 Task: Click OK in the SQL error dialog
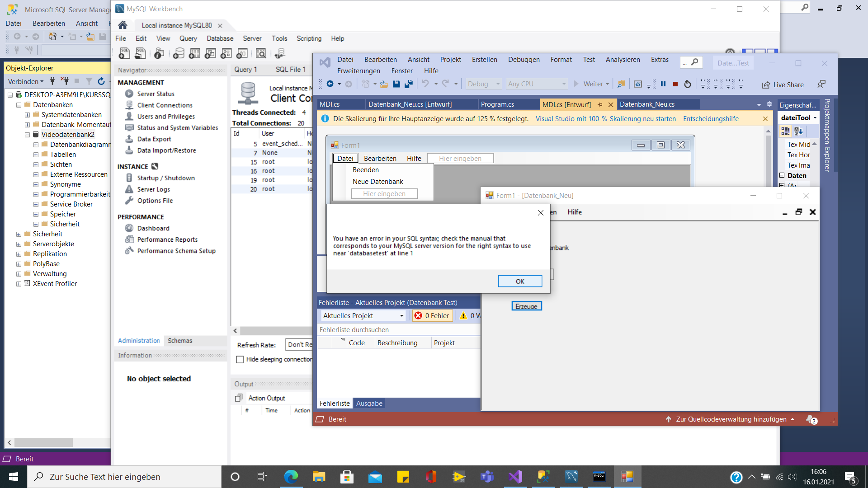point(520,281)
